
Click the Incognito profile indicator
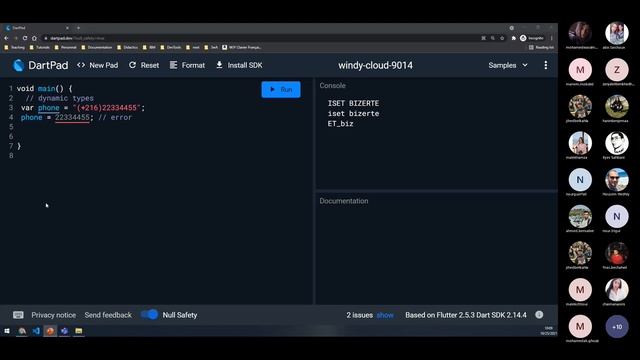pyautogui.click(x=531, y=38)
